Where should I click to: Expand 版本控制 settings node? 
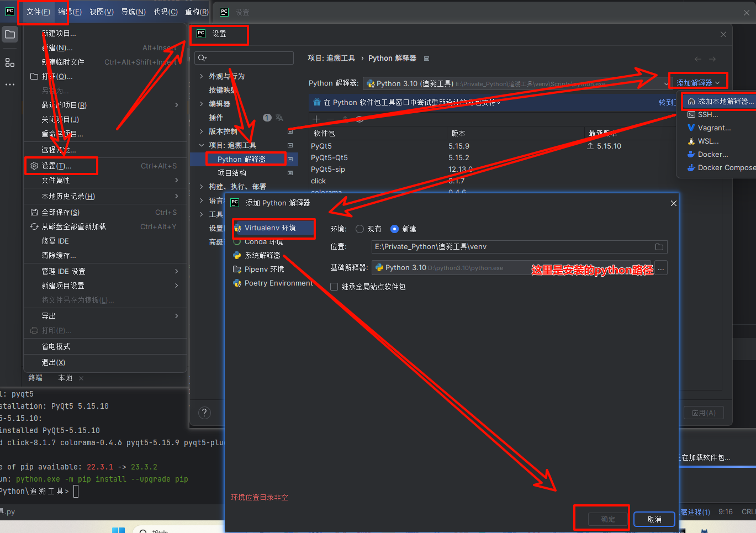click(202, 131)
